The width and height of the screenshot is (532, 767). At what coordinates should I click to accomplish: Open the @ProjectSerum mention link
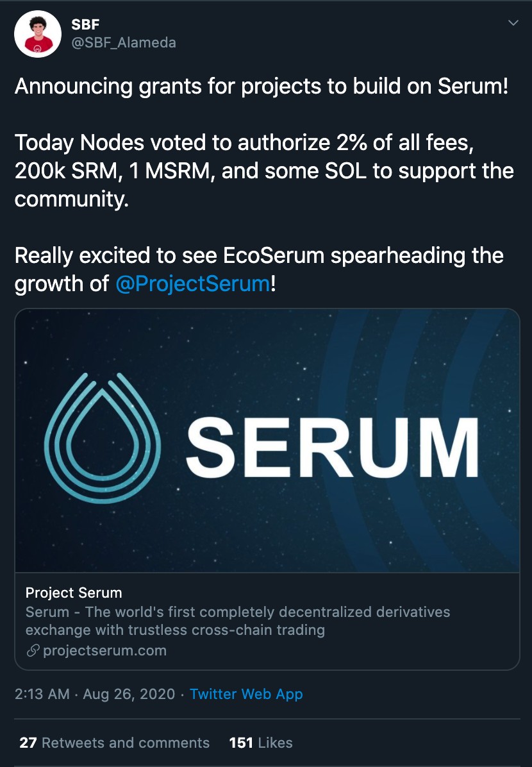pos(193,283)
